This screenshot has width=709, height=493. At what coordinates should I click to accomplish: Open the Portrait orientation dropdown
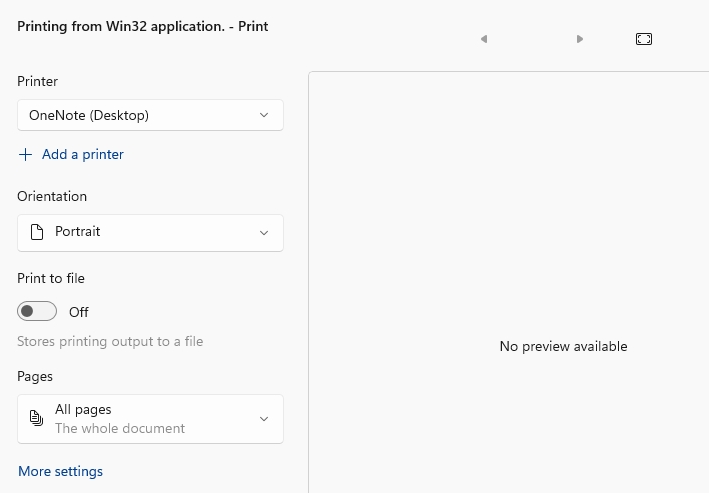point(150,233)
